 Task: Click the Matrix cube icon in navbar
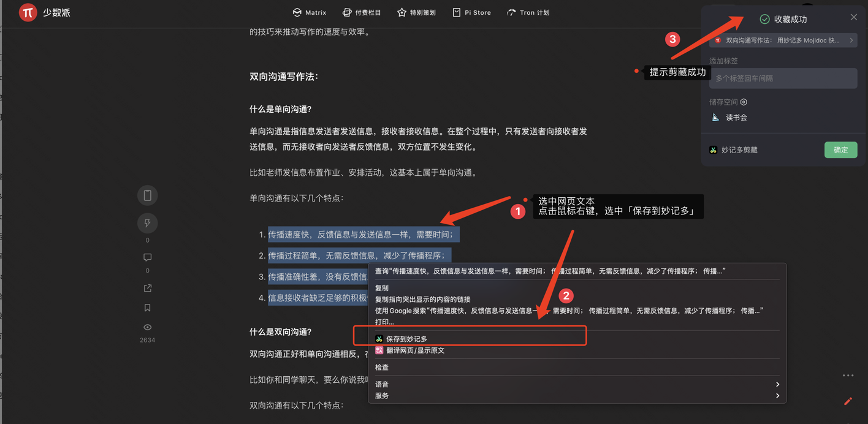click(297, 12)
